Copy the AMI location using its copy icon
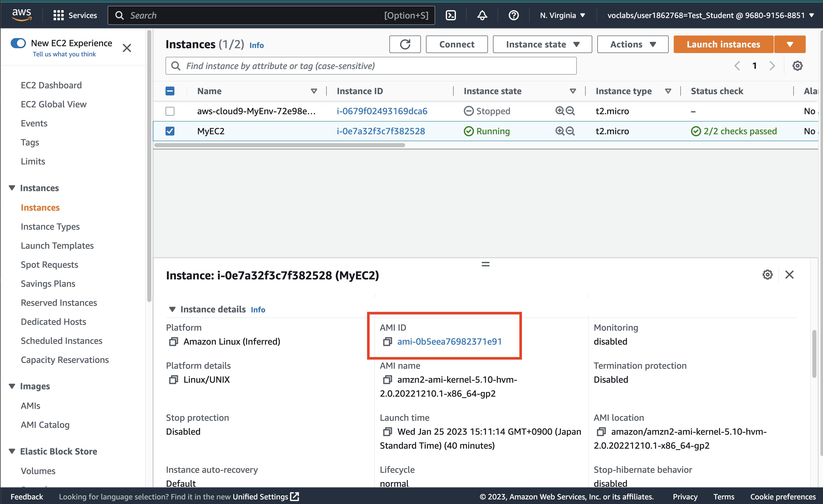The height and width of the screenshot is (504, 823). tap(601, 432)
